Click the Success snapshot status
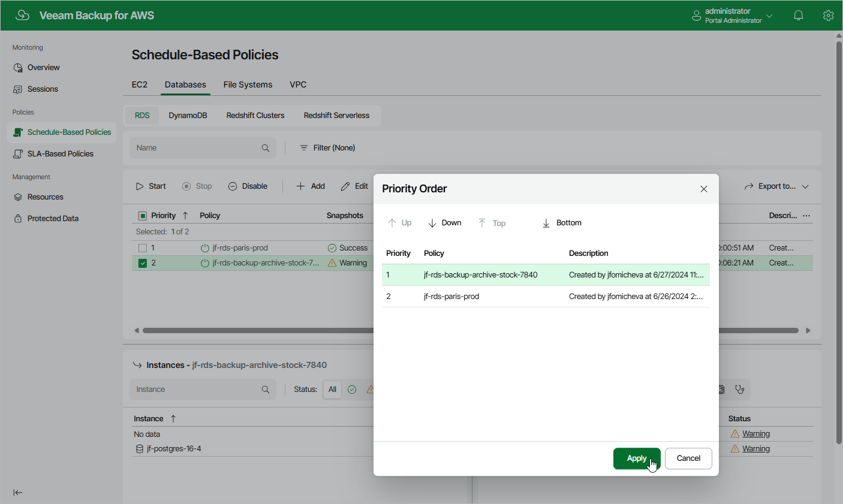 tap(348, 248)
